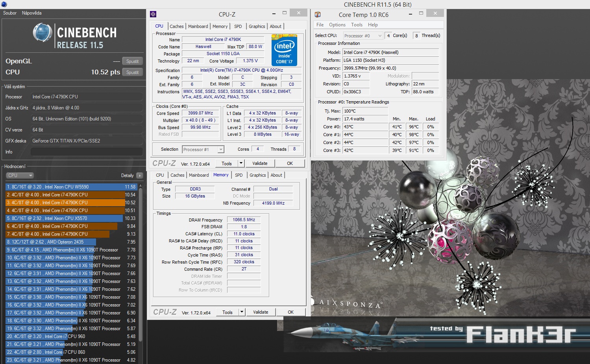Image resolution: width=590 pixels, height=364 pixels.
Task: Click the Info input field in Cinebench
Action: pos(87,152)
